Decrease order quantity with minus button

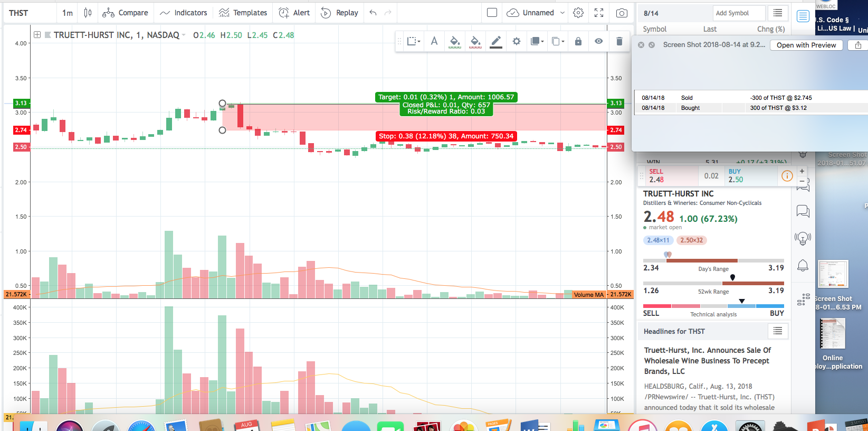click(802, 181)
